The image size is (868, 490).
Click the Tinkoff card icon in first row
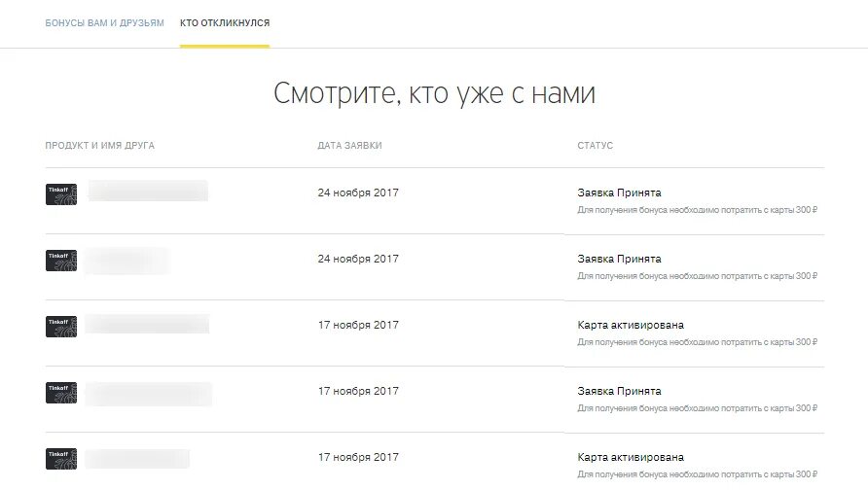tap(61, 194)
